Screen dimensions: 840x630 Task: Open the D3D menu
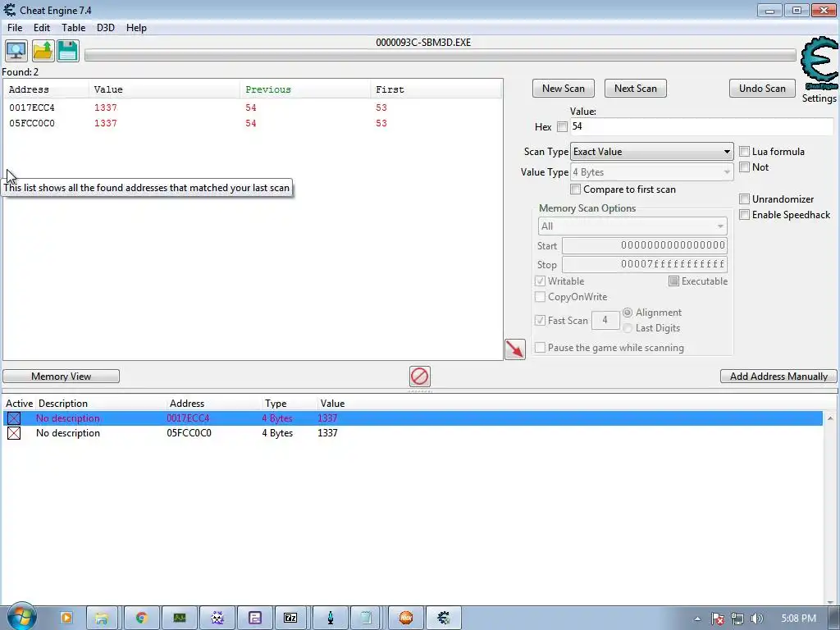click(106, 28)
